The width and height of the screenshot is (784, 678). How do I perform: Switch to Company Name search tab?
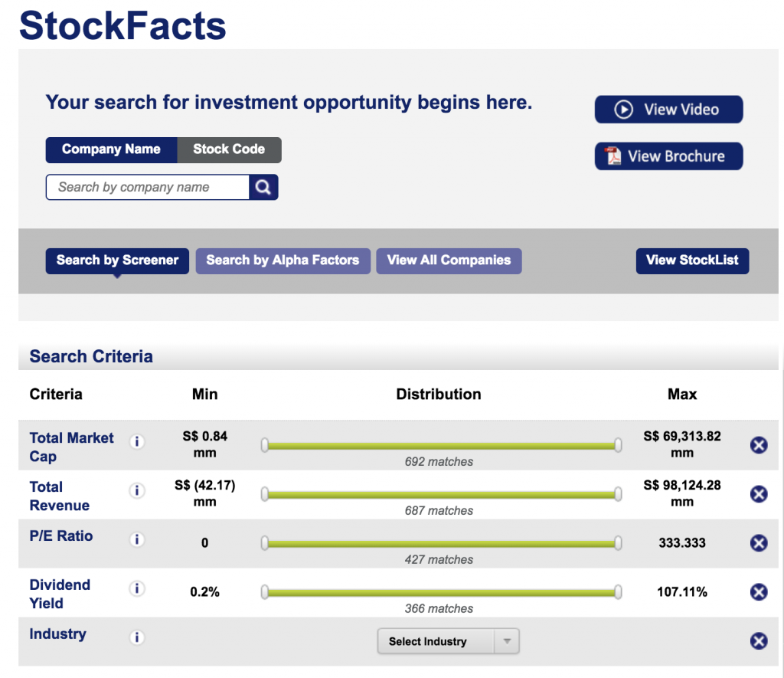pyautogui.click(x=111, y=149)
